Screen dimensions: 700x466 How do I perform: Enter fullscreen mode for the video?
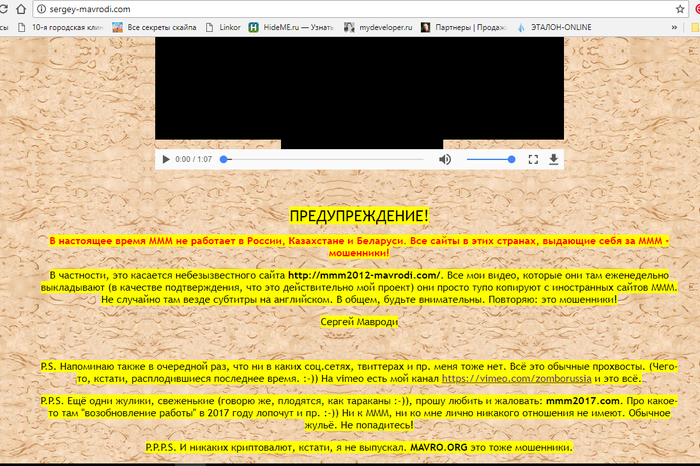click(x=533, y=159)
